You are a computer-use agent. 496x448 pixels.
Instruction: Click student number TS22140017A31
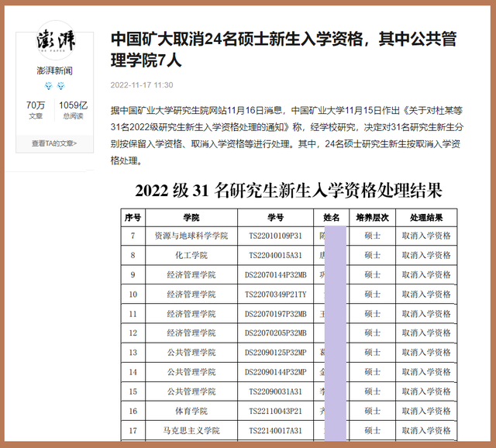point(276,431)
